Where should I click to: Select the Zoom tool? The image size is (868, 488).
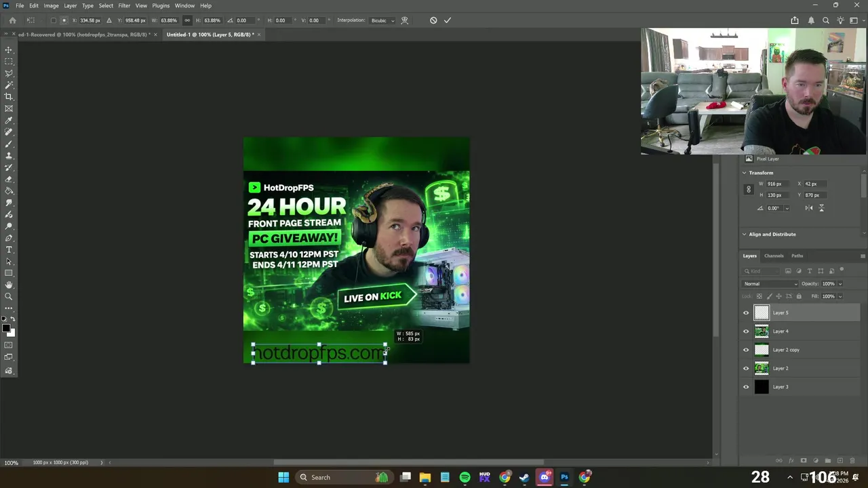(x=9, y=296)
